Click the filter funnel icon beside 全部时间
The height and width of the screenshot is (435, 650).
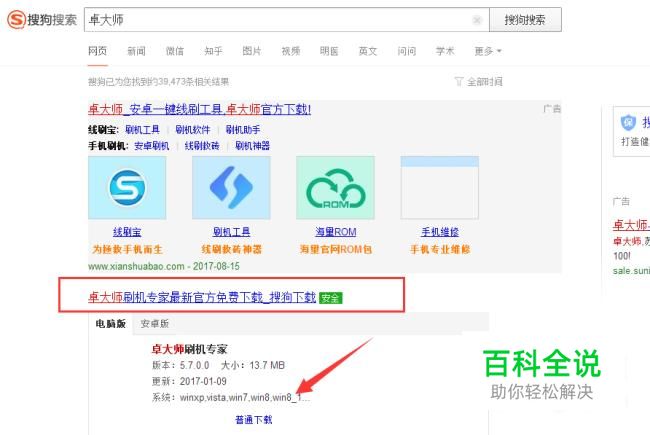458,81
